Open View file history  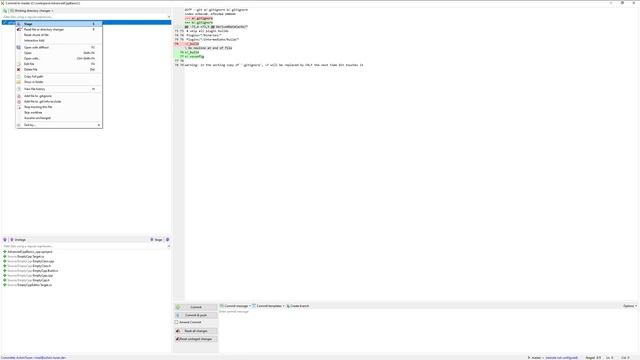[x=59, y=89]
